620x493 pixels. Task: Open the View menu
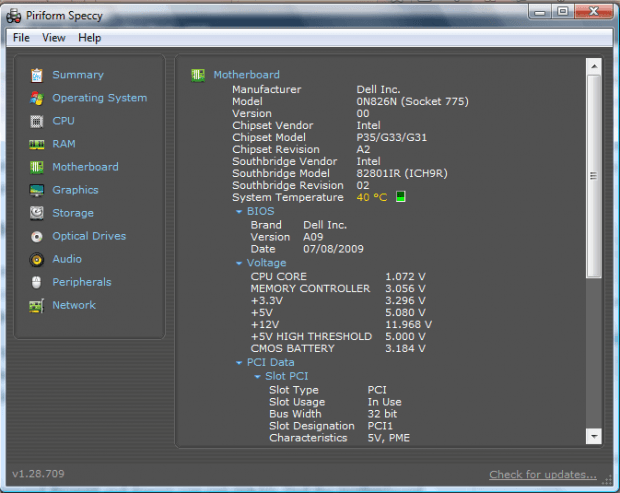[54, 38]
